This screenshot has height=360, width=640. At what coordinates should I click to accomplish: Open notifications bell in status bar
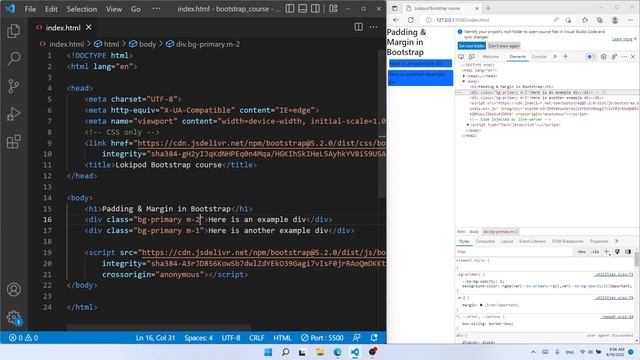(x=374, y=338)
